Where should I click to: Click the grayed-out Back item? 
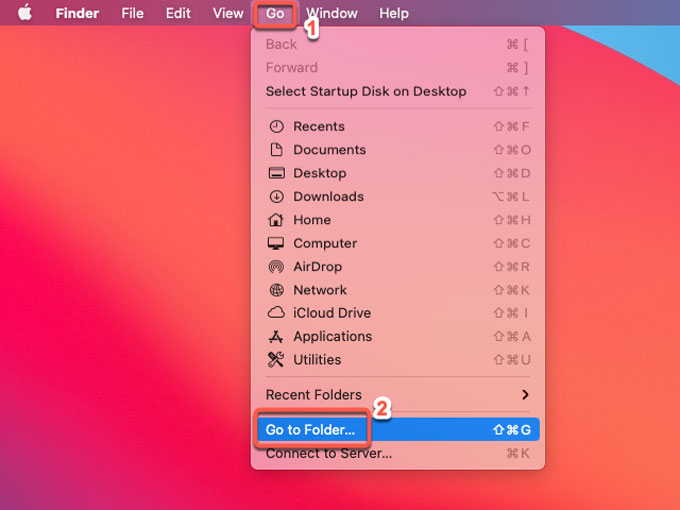point(398,44)
